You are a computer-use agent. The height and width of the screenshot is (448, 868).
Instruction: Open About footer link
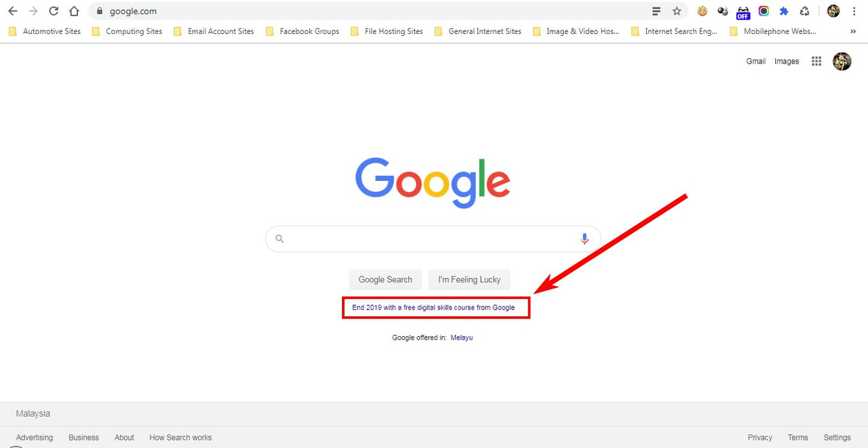point(124,437)
